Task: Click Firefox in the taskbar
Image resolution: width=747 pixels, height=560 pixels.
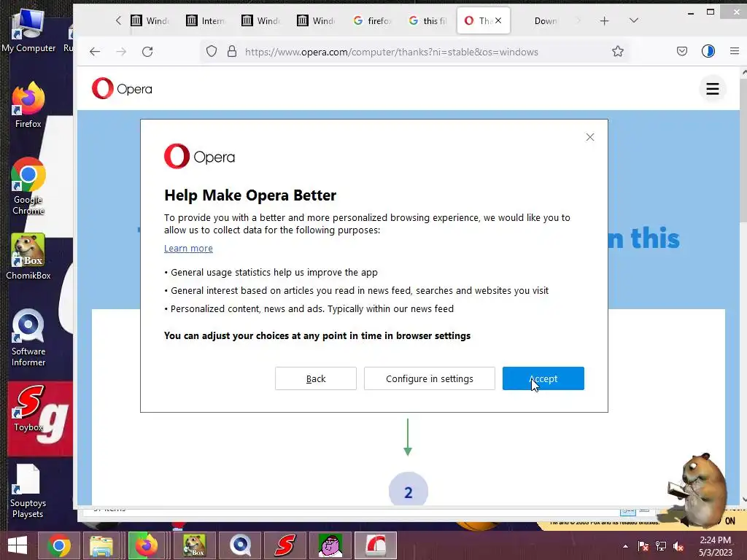Action: click(x=146, y=545)
